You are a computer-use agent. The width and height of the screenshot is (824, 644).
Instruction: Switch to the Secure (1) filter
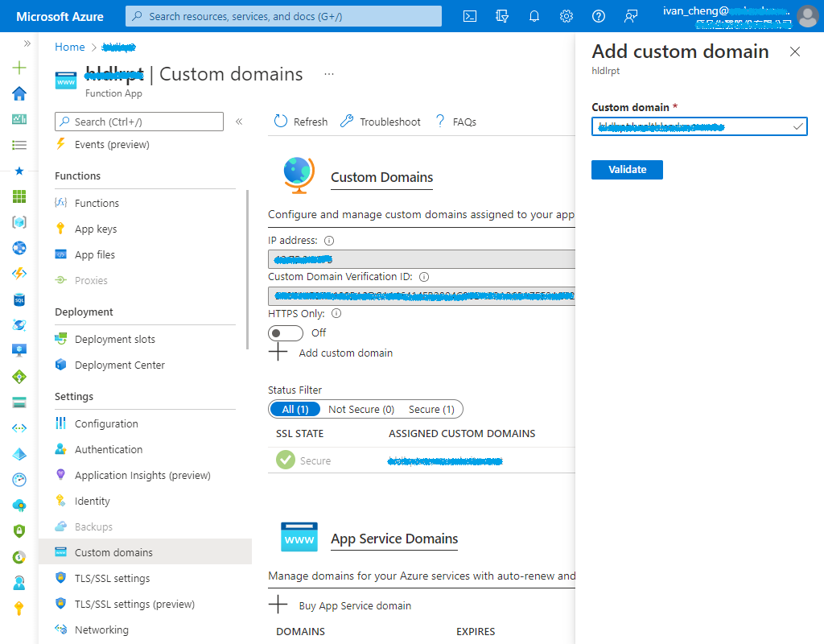432,409
